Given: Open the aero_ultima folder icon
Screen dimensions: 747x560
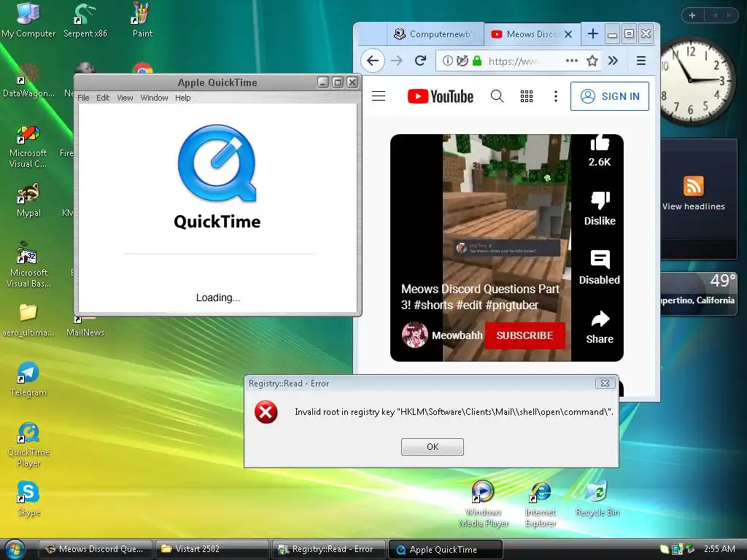Looking at the screenshot, I should [28, 320].
